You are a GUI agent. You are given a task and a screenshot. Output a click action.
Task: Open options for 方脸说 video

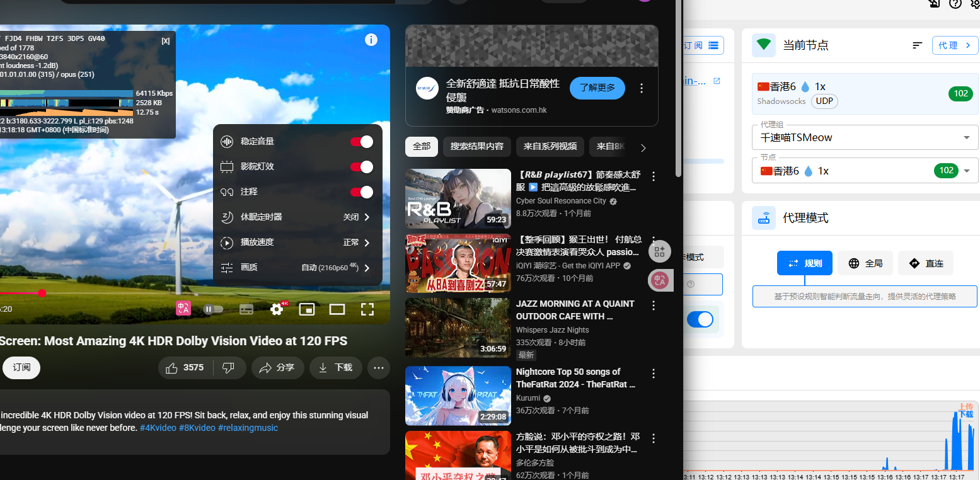(x=654, y=438)
